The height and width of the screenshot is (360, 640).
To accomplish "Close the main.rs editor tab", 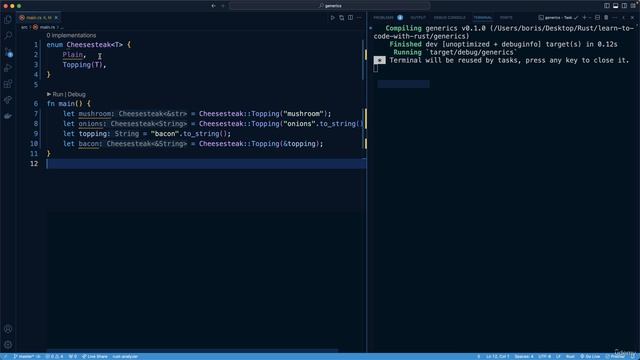I will [x=56, y=18].
